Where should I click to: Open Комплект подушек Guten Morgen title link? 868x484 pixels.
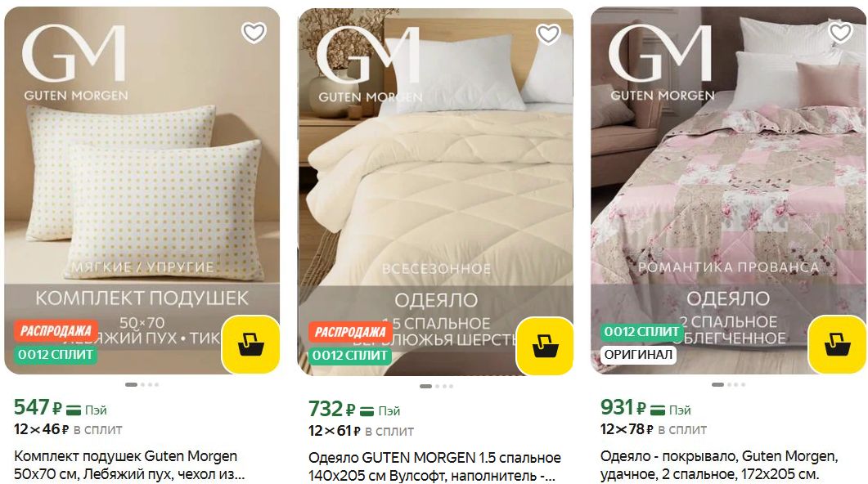(x=129, y=465)
